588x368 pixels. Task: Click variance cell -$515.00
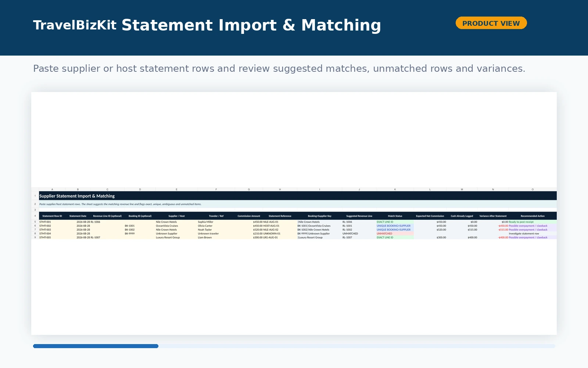click(x=493, y=230)
